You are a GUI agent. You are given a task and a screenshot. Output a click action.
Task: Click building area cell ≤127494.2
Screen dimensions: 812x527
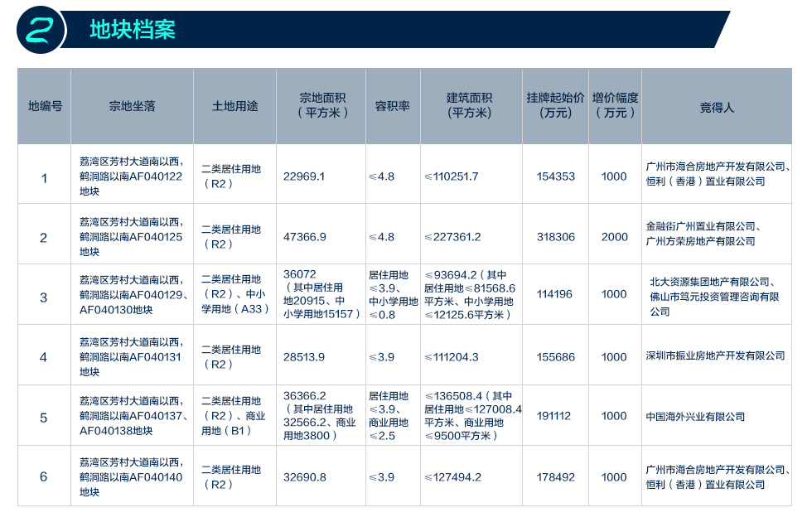(x=452, y=477)
